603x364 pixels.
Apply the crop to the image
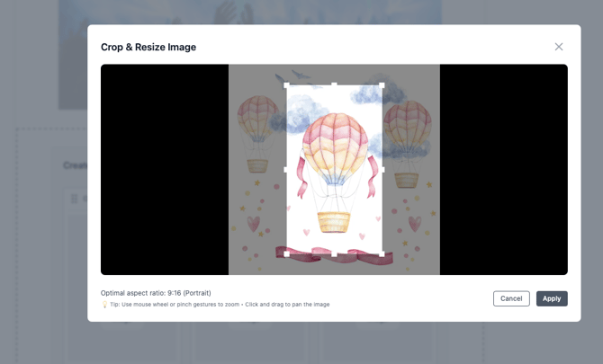[x=552, y=298]
